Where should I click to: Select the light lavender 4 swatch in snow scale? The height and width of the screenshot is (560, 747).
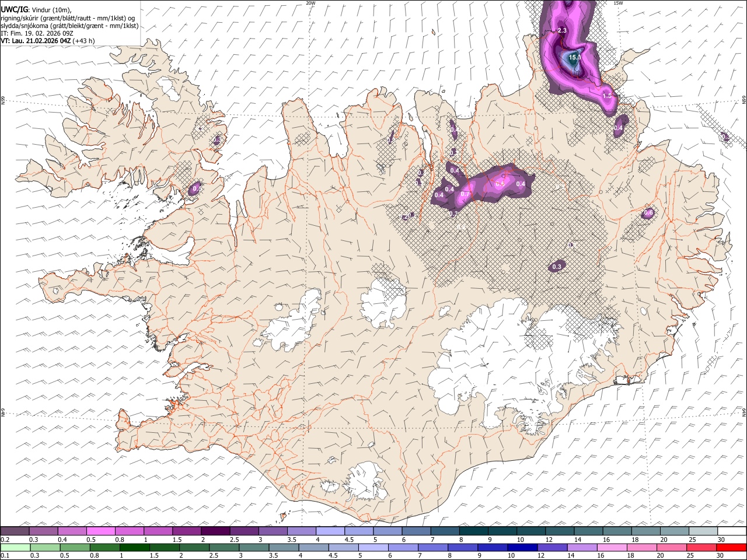(x=330, y=531)
